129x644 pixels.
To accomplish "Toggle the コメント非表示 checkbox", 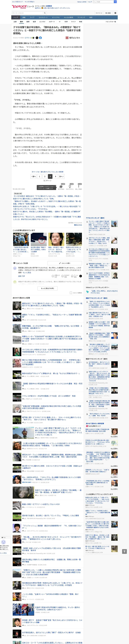I will point(71,293).
